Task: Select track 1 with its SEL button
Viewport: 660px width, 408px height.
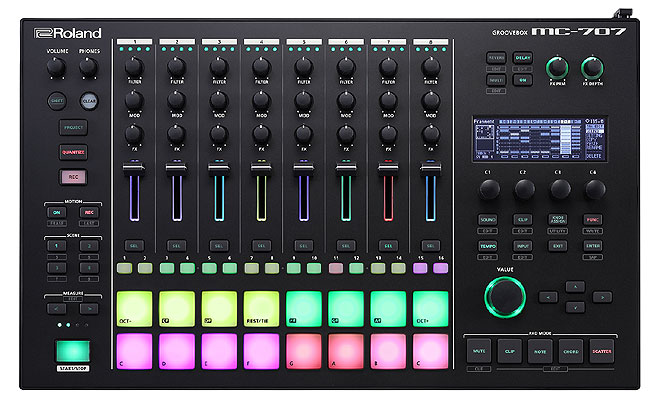Action: point(134,245)
